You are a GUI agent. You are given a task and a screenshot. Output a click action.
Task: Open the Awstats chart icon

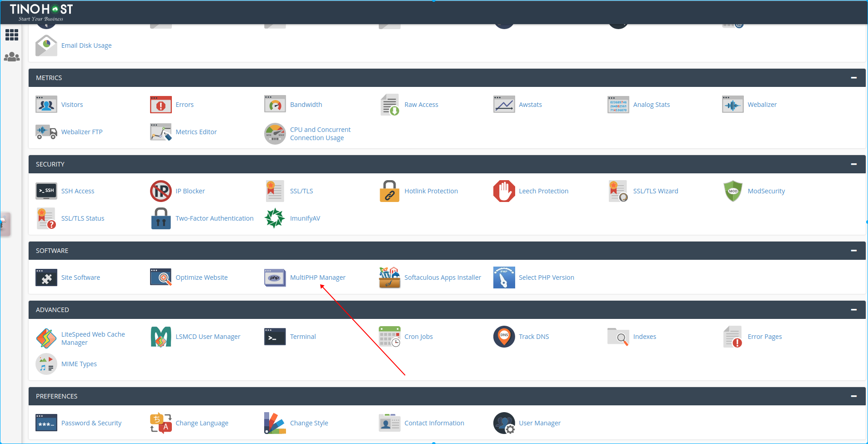[x=504, y=105]
